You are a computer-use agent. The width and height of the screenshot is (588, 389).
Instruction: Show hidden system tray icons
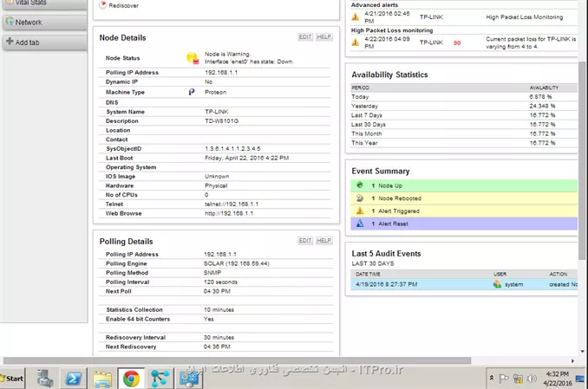491,378
